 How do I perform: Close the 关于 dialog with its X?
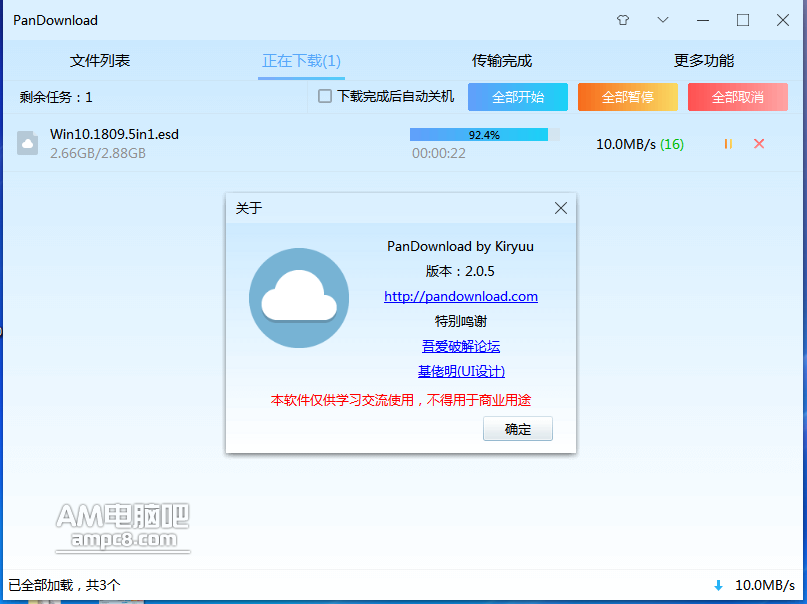pos(561,208)
